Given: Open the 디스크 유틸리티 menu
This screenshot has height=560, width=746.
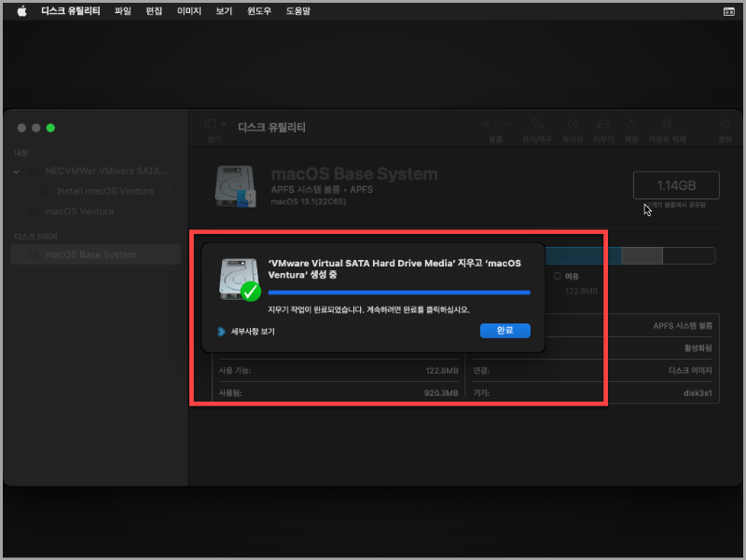Looking at the screenshot, I should (x=71, y=11).
